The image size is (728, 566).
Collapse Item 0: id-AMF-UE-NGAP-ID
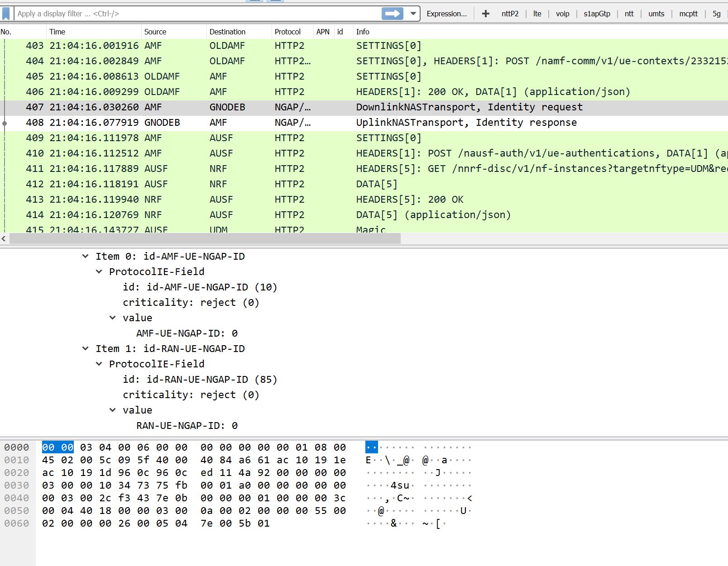(85, 256)
